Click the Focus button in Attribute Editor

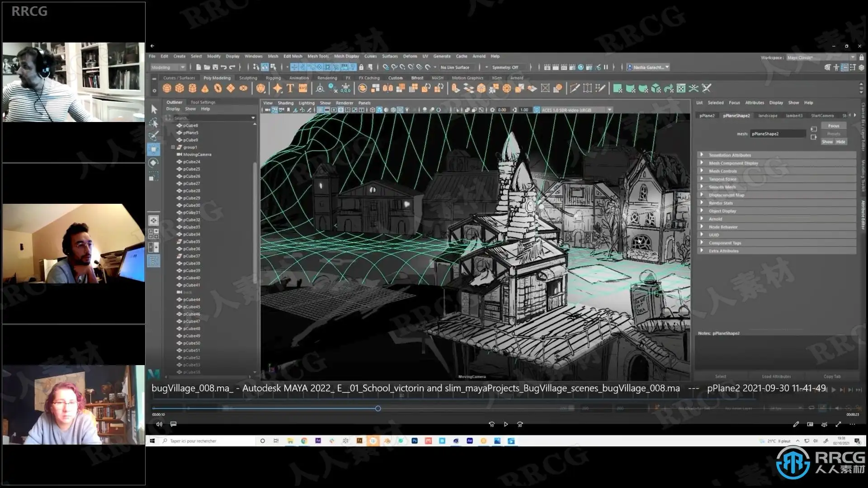point(833,126)
